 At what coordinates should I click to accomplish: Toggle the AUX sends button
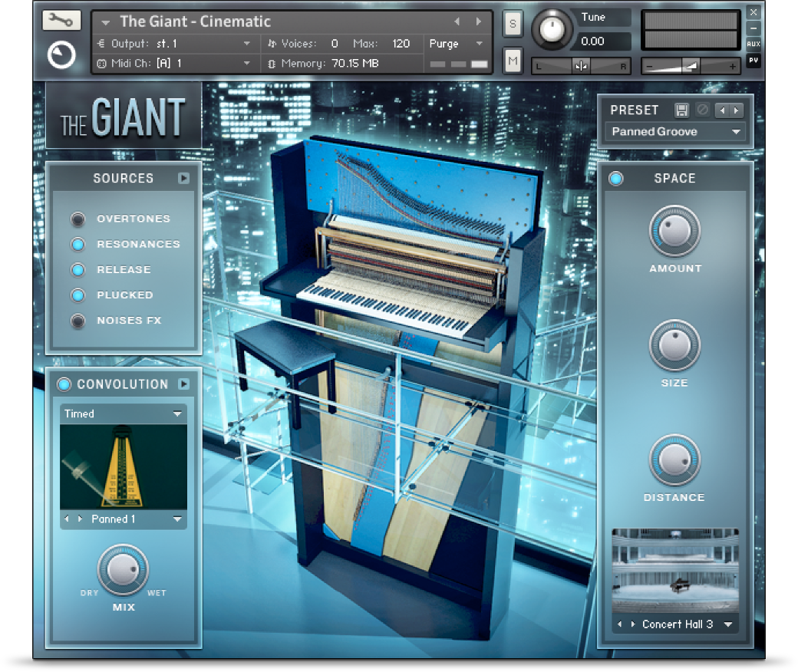pyautogui.click(x=753, y=44)
